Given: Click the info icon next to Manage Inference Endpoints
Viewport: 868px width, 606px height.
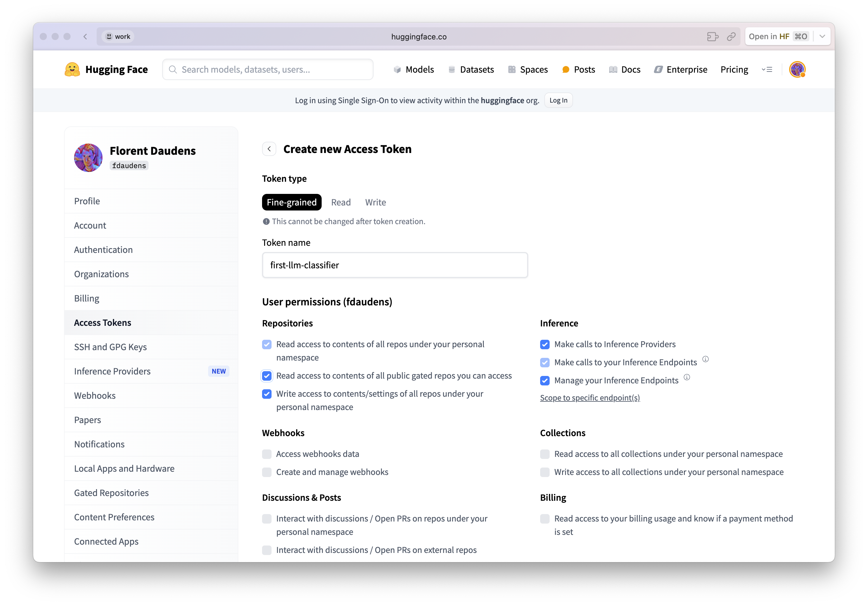Looking at the screenshot, I should (687, 377).
